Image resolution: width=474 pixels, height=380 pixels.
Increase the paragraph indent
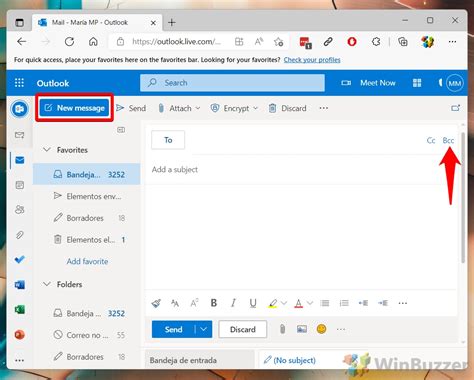tap(383, 303)
